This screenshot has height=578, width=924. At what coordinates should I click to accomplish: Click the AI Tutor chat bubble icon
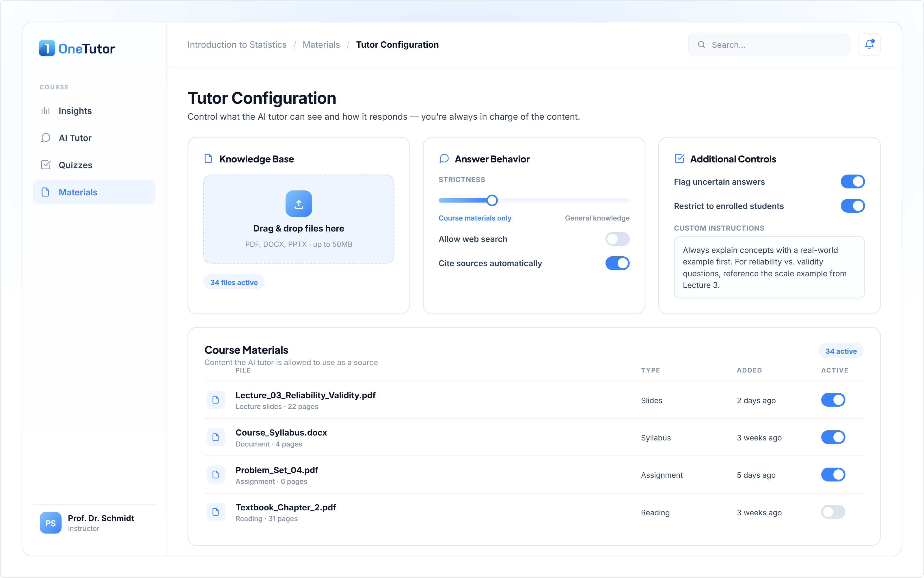tap(45, 138)
